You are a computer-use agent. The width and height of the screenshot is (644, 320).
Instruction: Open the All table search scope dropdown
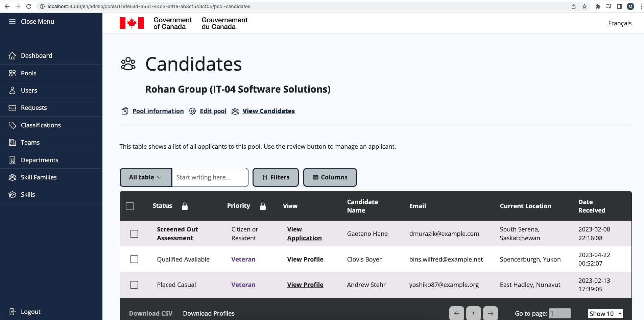coord(145,177)
